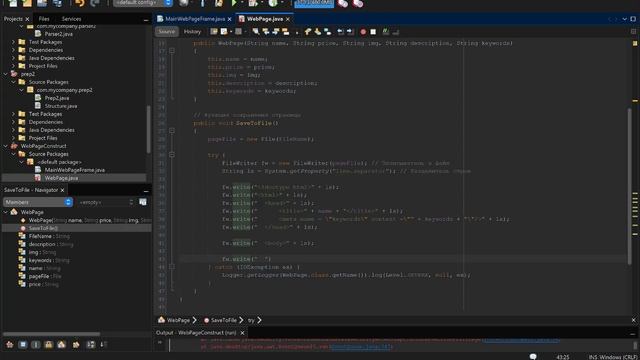Toggle Show Non-Public Members lock in Navigator
The image size is (640, 360).
[x=49, y=344]
